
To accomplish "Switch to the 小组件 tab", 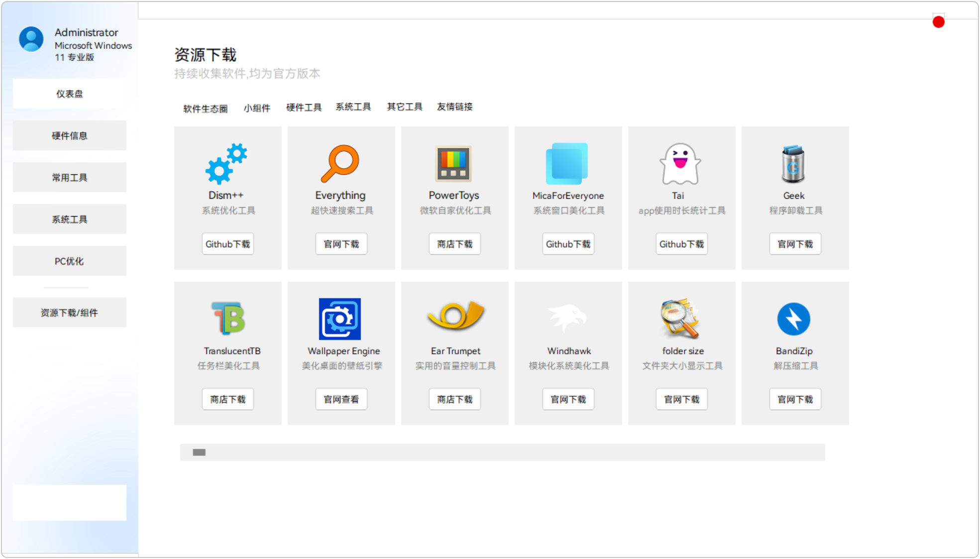I will 257,108.
